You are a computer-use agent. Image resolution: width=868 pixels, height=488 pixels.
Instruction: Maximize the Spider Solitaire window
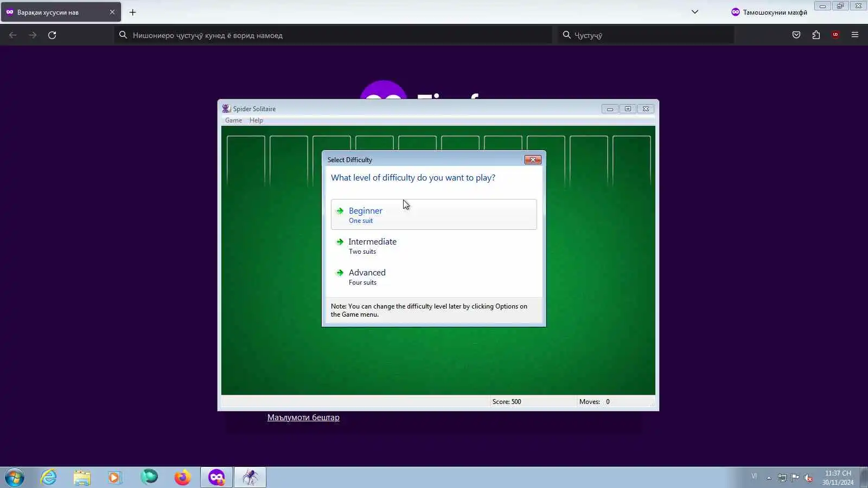click(x=628, y=109)
